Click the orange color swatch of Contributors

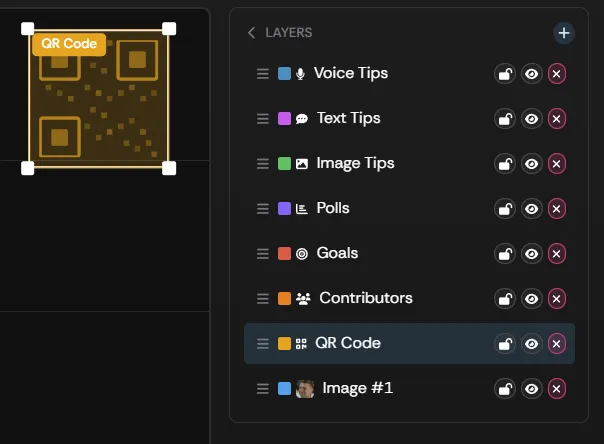tap(284, 298)
